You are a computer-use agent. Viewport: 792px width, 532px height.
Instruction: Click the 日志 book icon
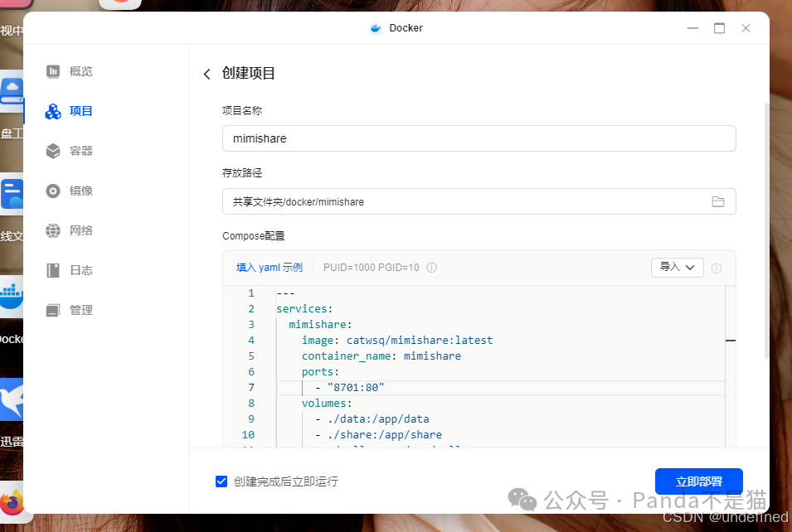coord(53,270)
